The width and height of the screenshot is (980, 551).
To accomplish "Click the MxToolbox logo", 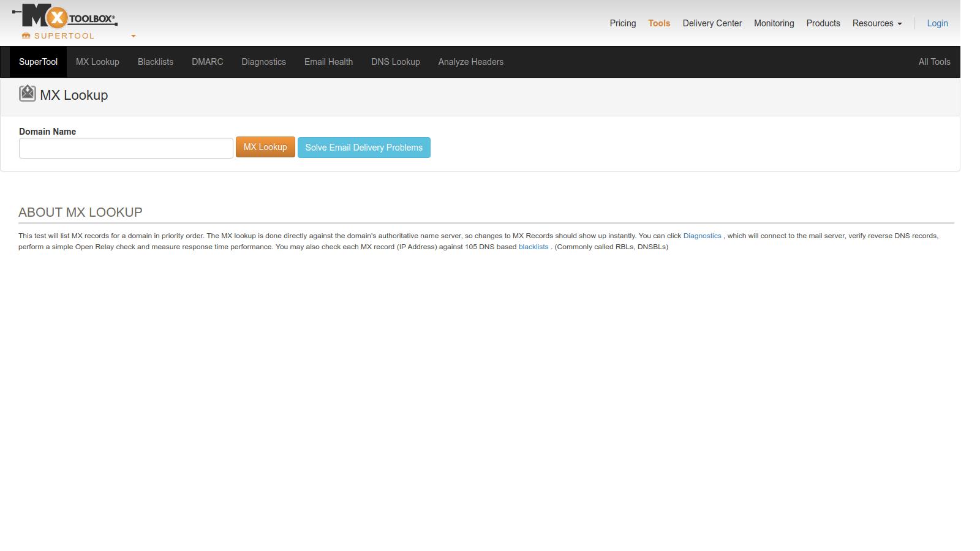I will 65,16.
